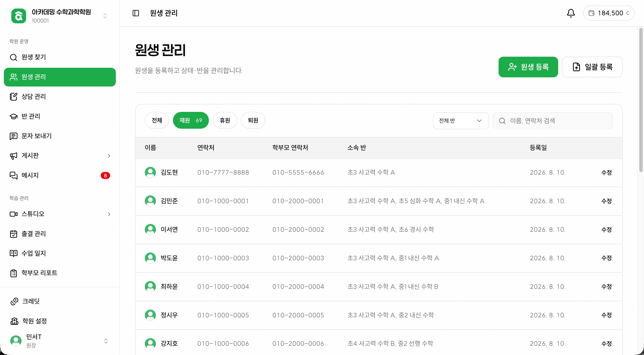This screenshot has height=355, width=644.
Task: Click the academy logo icon
Action: [19, 16]
